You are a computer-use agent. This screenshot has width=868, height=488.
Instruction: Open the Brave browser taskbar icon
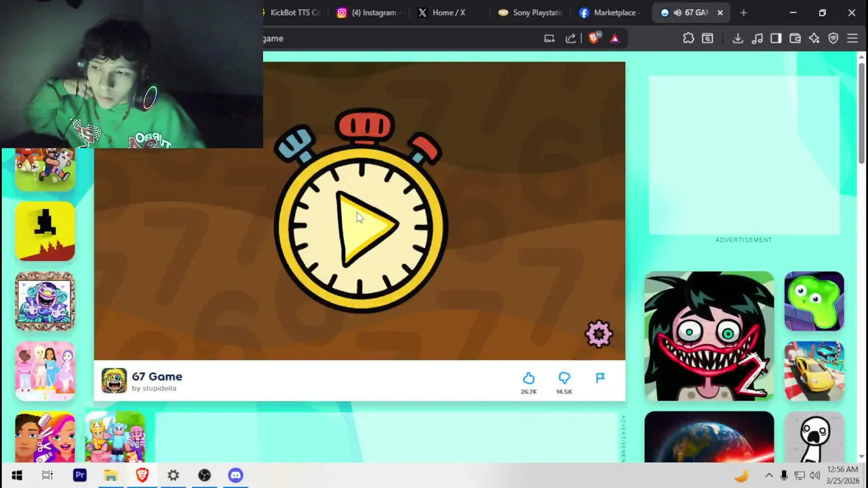[142, 476]
